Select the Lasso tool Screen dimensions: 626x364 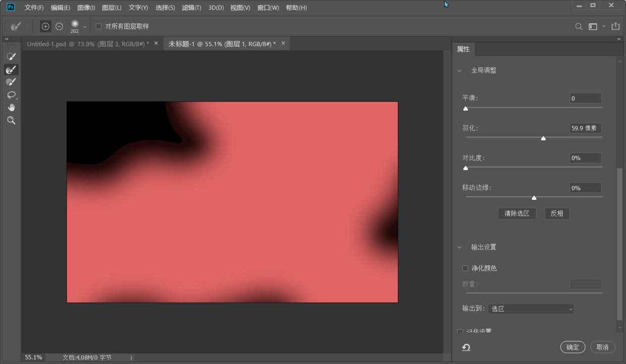click(x=11, y=95)
